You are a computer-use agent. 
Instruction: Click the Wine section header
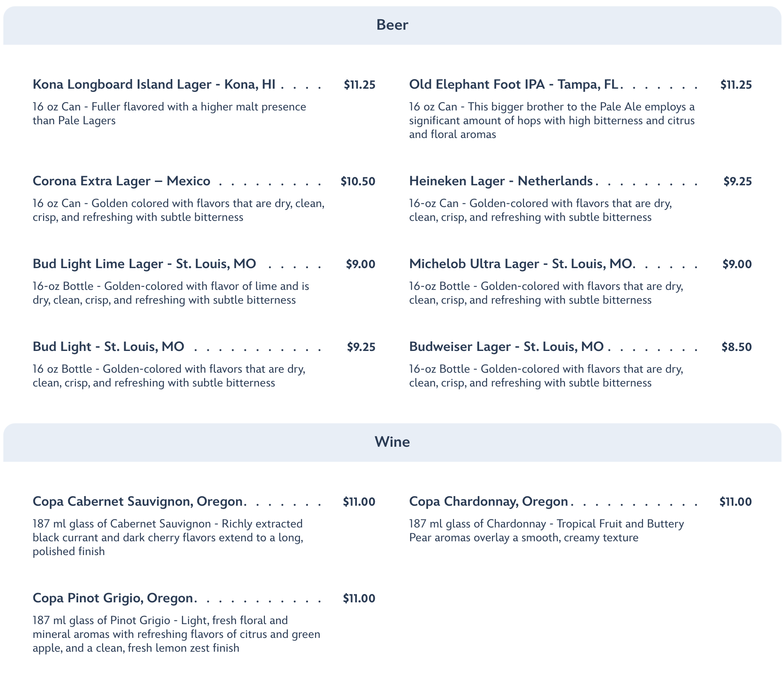(392, 442)
